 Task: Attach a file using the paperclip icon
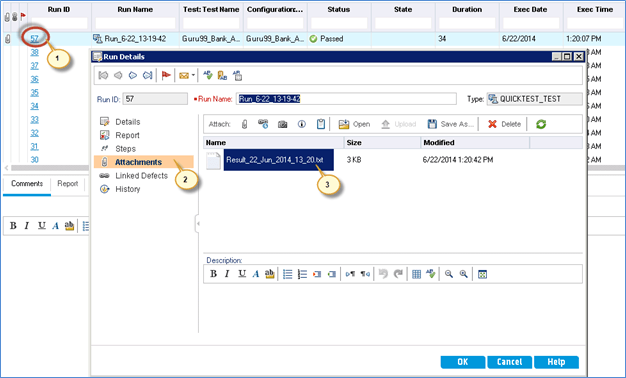coord(244,124)
